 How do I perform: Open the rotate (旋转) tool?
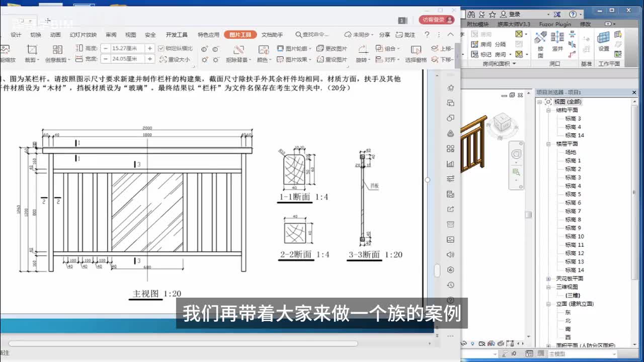[x=363, y=53]
